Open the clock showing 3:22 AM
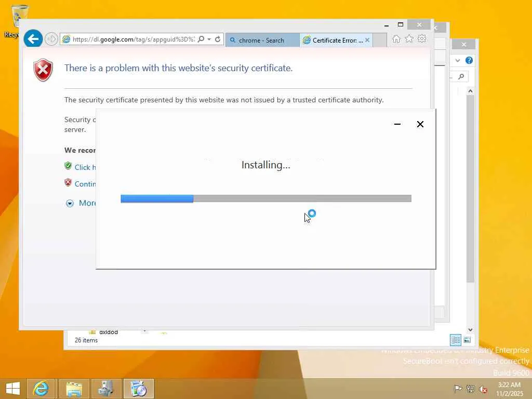 click(509, 389)
